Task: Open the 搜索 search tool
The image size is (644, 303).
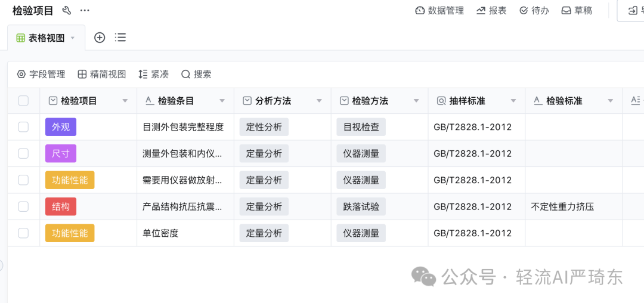Action: pos(196,75)
